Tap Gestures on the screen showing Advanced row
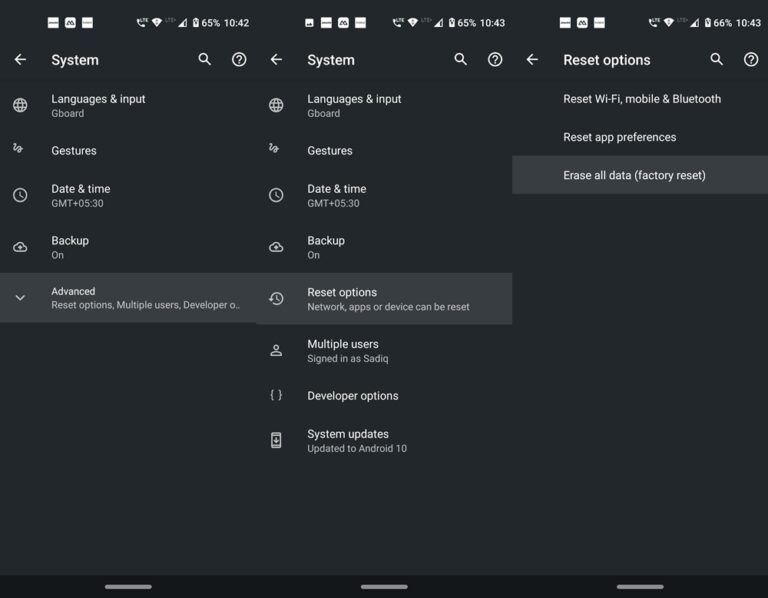Image resolution: width=768 pixels, height=598 pixels. pyautogui.click(x=74, y=151)
